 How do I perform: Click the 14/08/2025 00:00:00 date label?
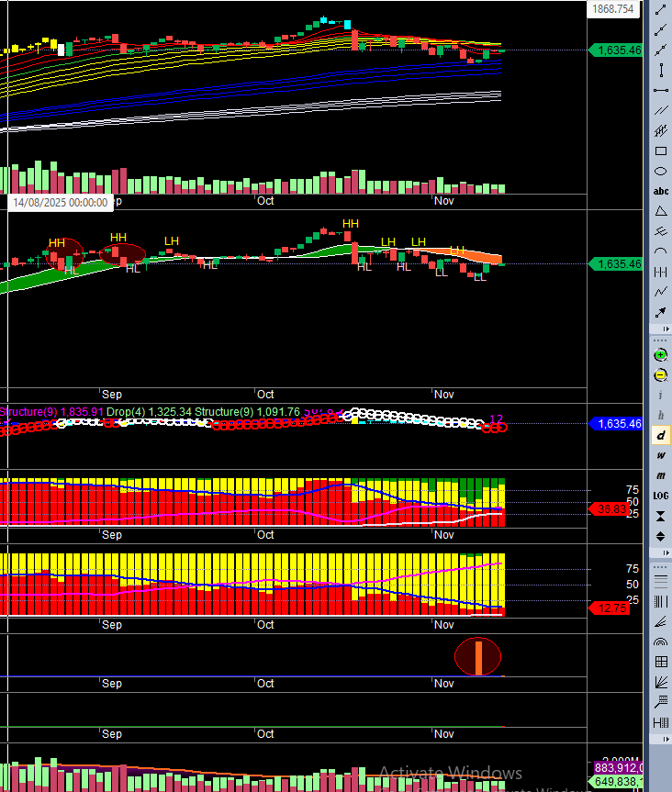[60, 203]
